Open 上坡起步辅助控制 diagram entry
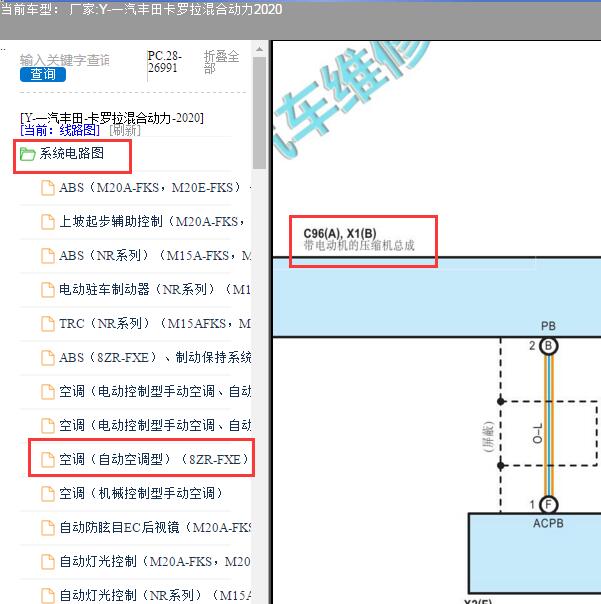 pos(152,221)
